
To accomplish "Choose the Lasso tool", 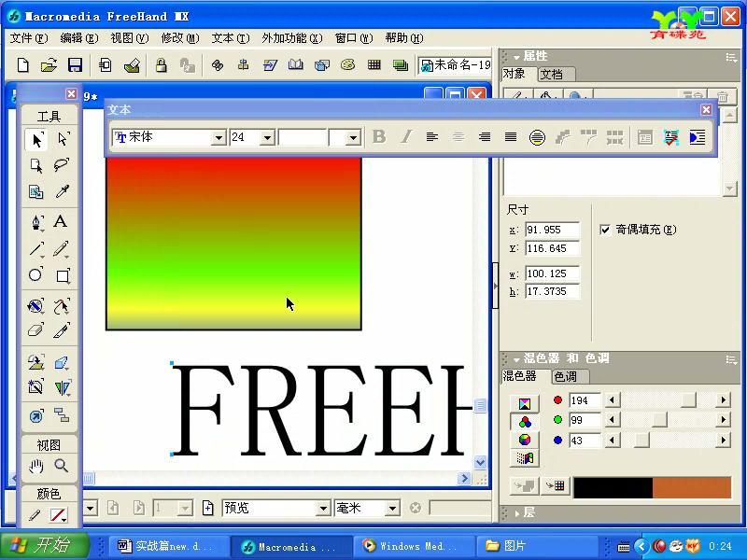I will click(62, 165).
